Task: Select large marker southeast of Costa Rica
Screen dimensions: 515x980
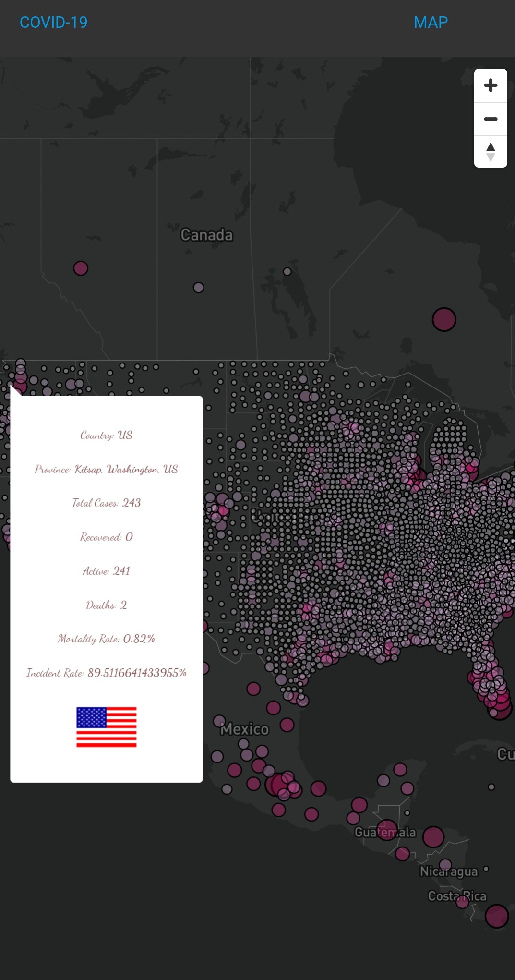Action: (x=496, y=916)
